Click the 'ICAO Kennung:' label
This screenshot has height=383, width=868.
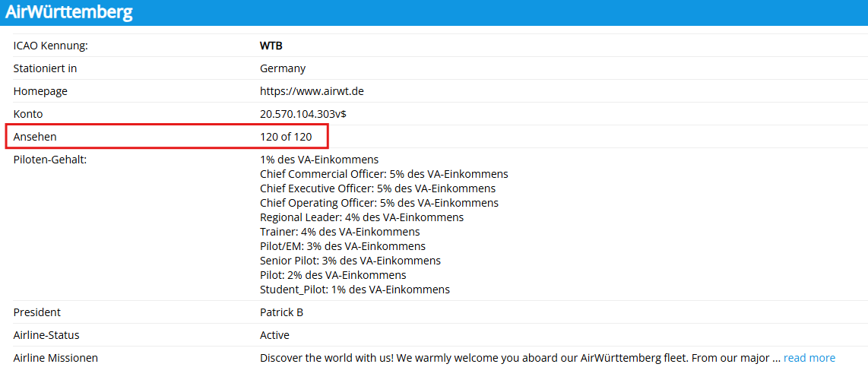coord(51,46)
